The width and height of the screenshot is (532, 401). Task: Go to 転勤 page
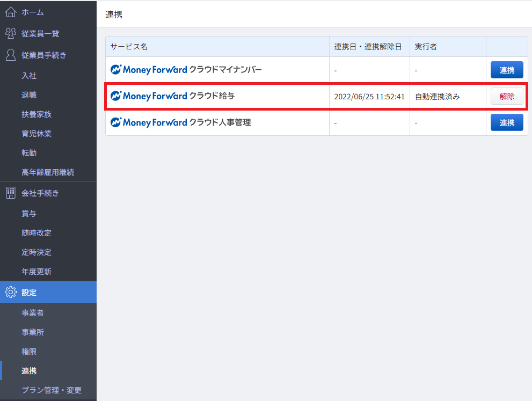pyautogui.click(x=29, y=153)
